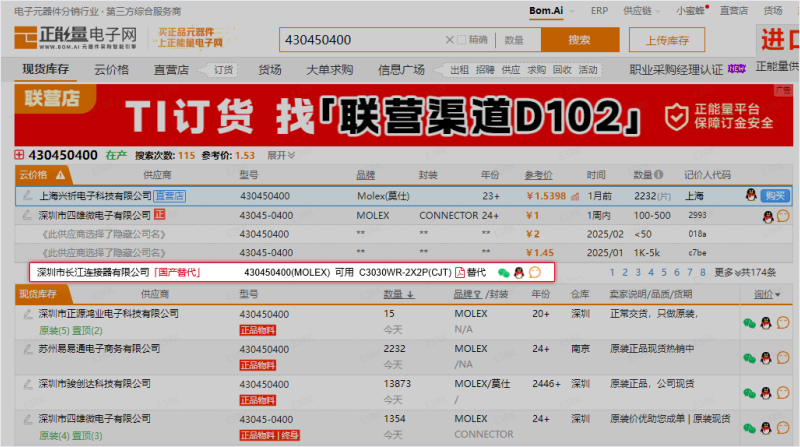This screenshot has height=447, width=800.
Task: Switch to the 云价格 navigation tab
Action: click(x=111, y=70)
